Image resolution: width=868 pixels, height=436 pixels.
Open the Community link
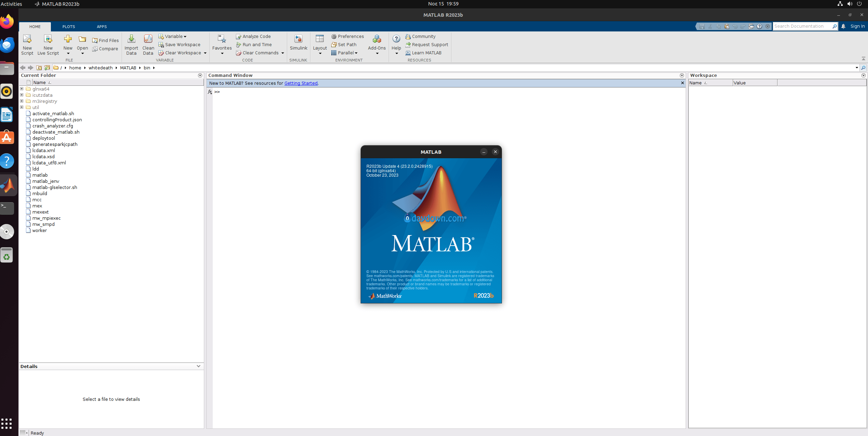pos(420,36)
